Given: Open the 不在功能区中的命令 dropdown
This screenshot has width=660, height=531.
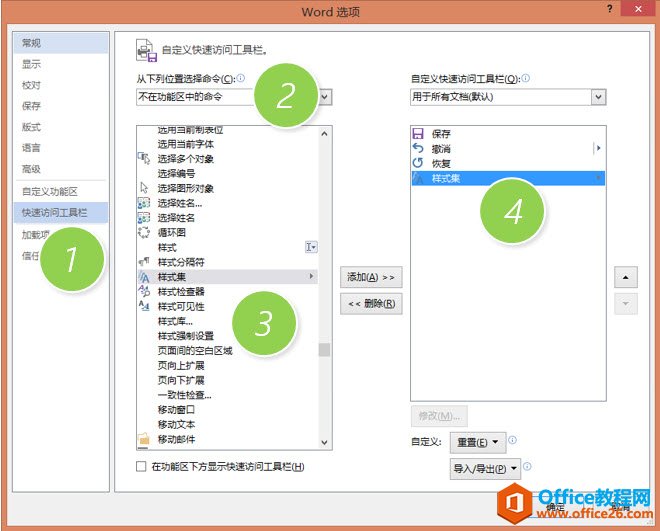Looking at the screenshot, I should 325,97.
